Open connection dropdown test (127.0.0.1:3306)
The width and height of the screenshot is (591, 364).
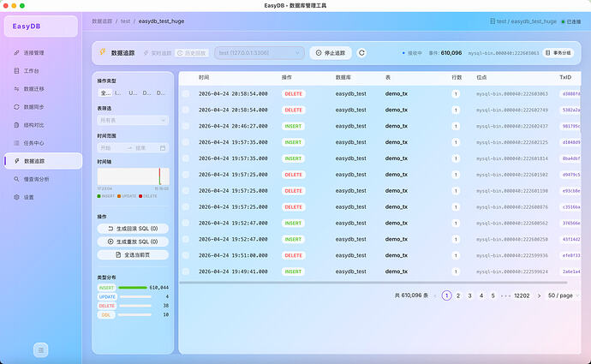click(x=260, y=53)
